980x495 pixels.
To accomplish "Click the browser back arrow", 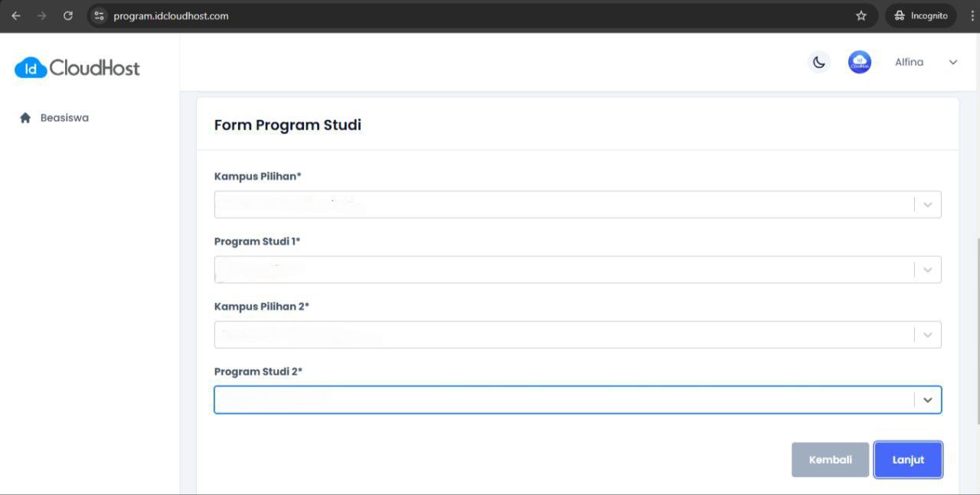I will 16,15.
